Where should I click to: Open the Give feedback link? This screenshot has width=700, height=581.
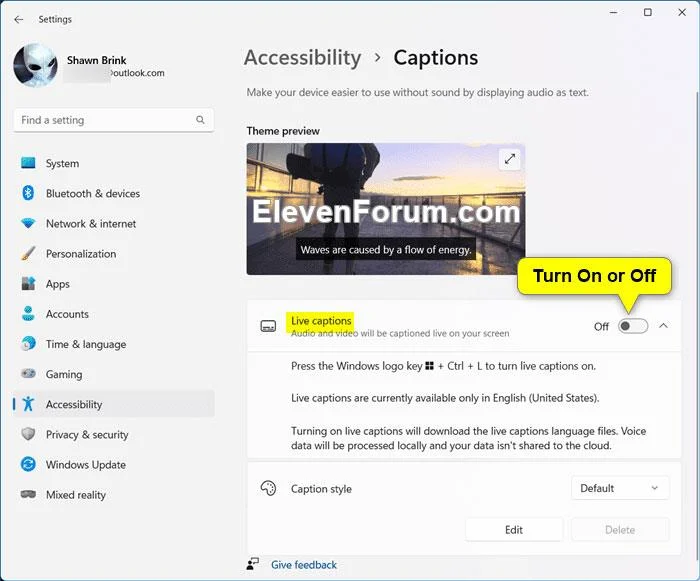pyautogui.click(x=304, y=564)
